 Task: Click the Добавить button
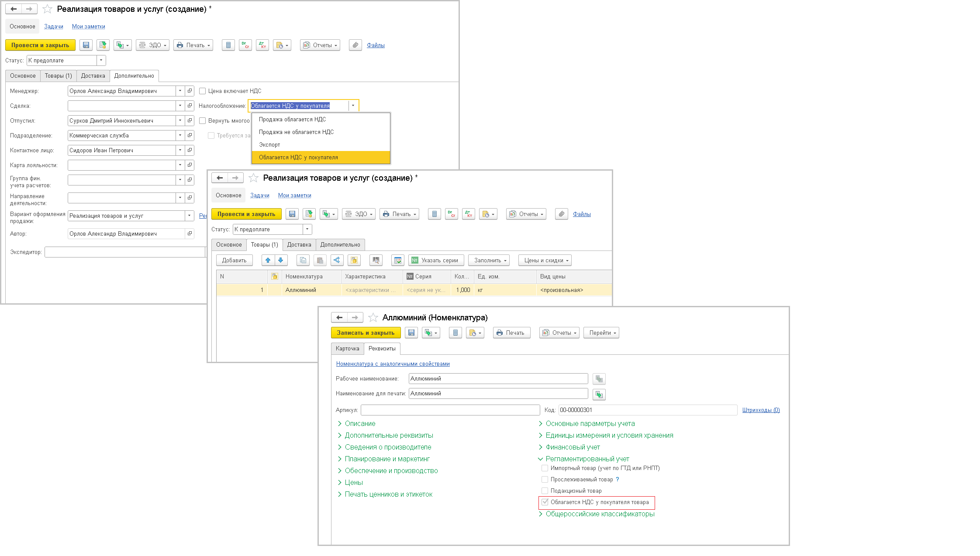(235, 261)
